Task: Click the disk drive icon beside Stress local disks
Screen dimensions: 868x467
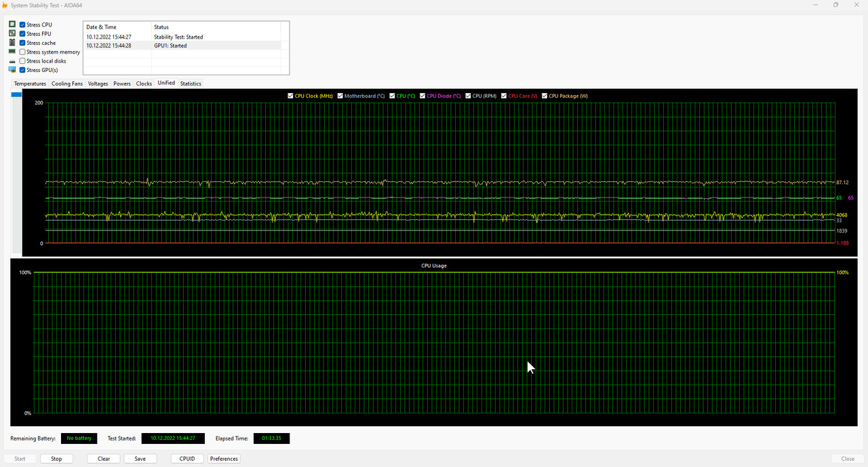Action: (12, 61)
